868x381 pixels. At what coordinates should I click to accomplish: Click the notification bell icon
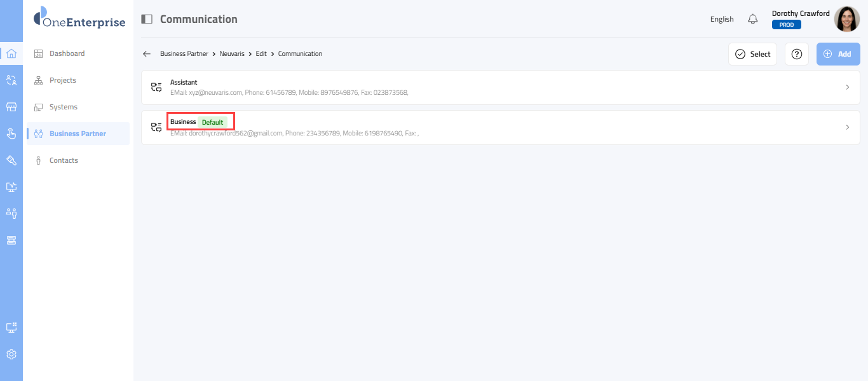click(x=753, y=19)
